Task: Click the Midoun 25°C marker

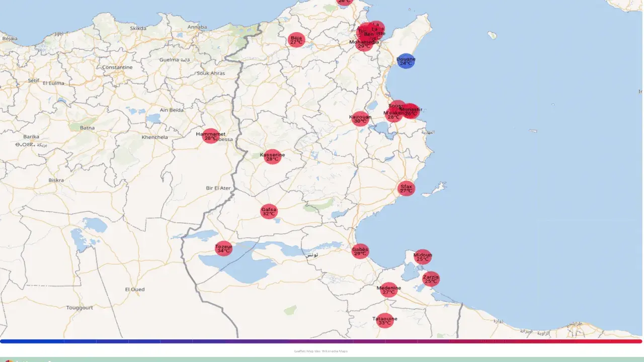Action: coord(423,257)
